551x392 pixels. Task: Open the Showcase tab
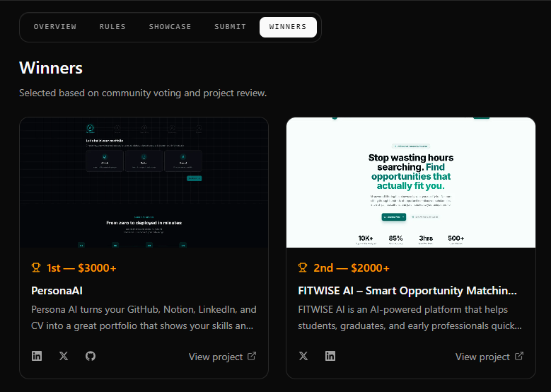coord(170,27)
